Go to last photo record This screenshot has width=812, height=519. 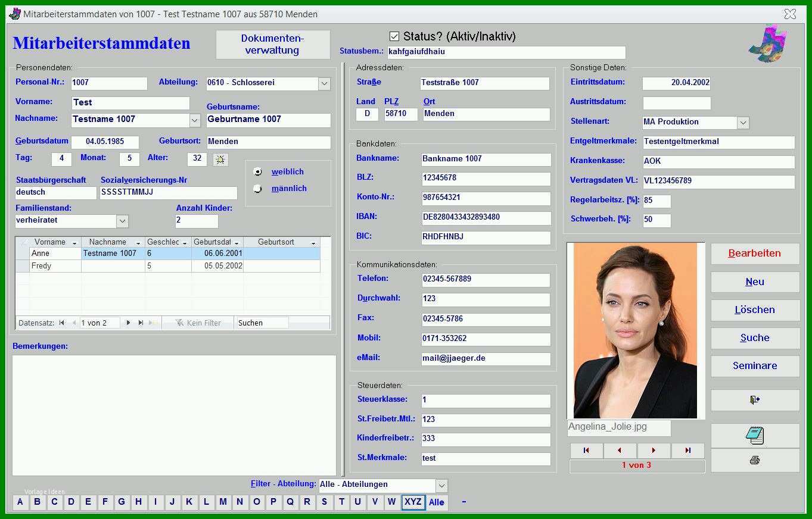[687, 451]
